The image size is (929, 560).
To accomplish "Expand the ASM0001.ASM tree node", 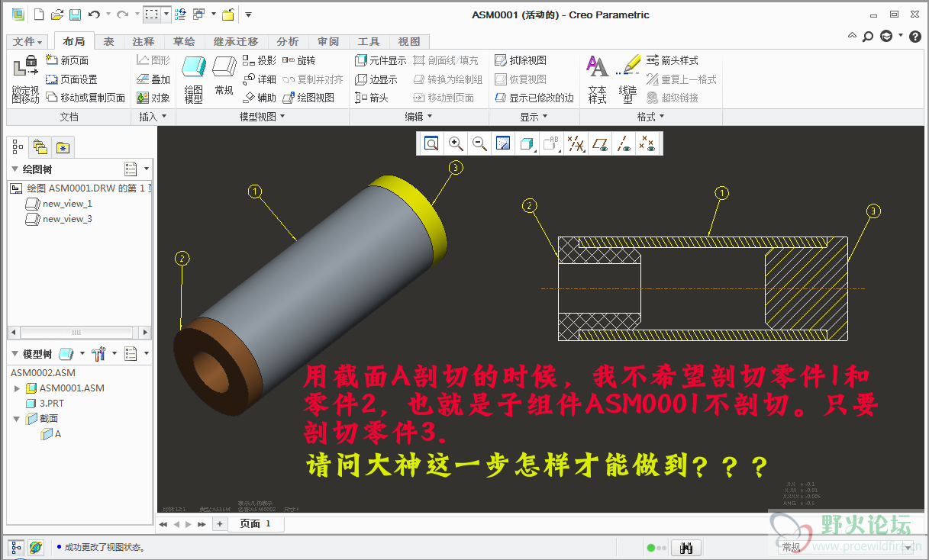I will [18, 388].
